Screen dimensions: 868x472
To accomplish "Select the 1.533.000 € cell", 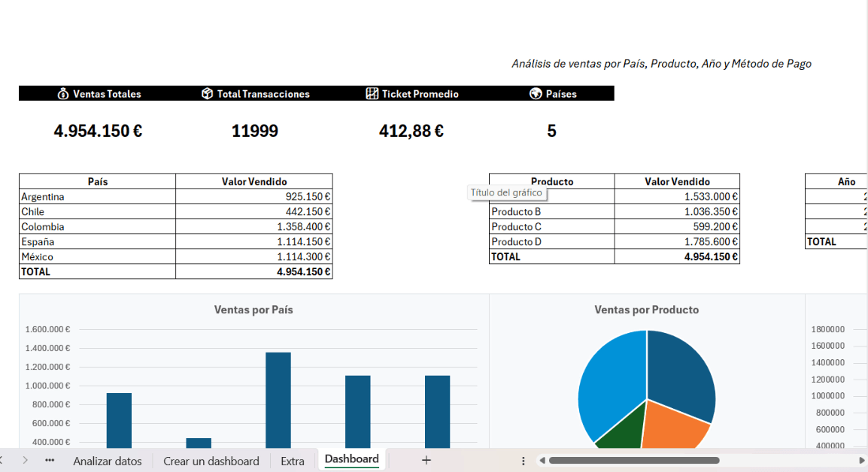I will [x=677, y=196].
